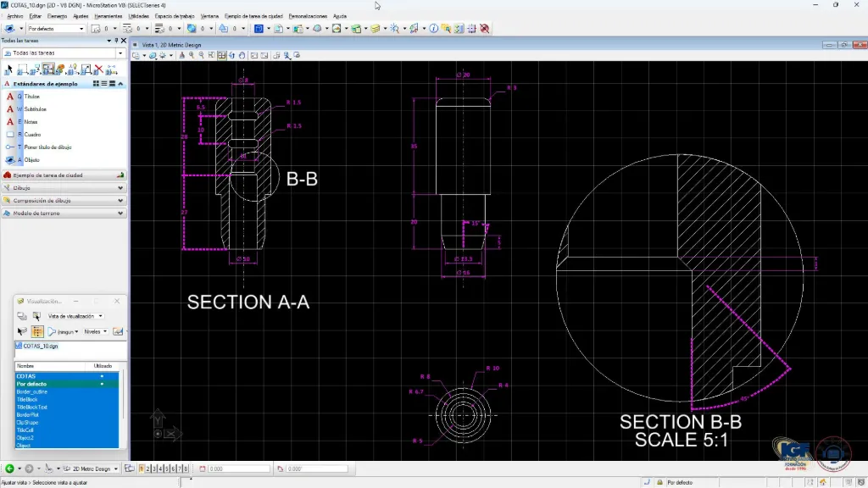This screenshot has width=868, height=488.
Task: Click the 0.000 coordinate input field
Action: point(238,469)
